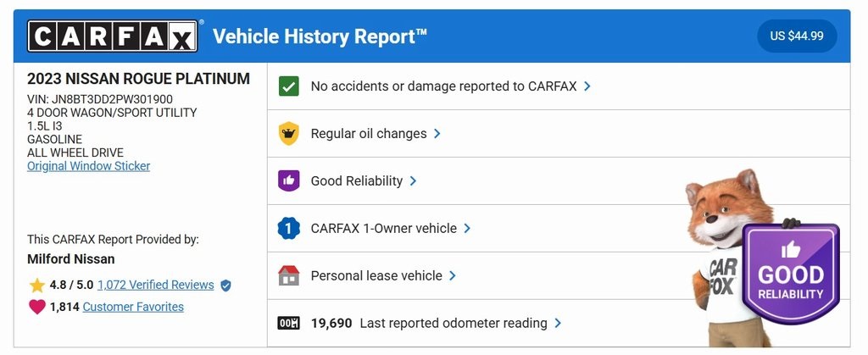Click the house personal lease icon
The height and width of the screenshot is (355, 868).
[x=289, y=275]
